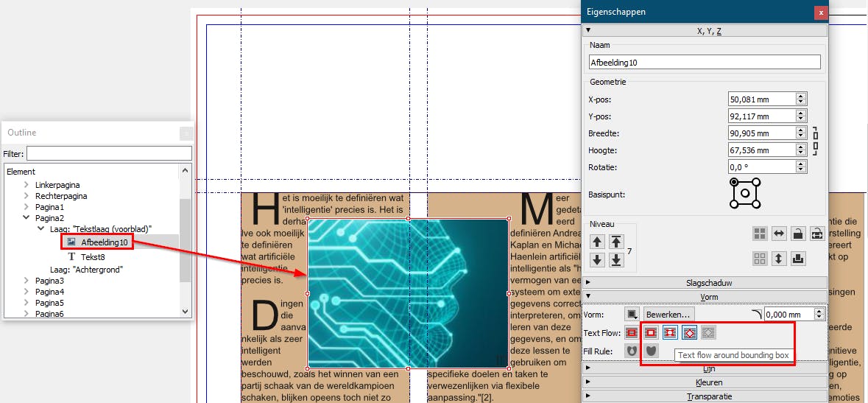
Task: Click the Bewerken... button
Action: click(x=668, y=315)
